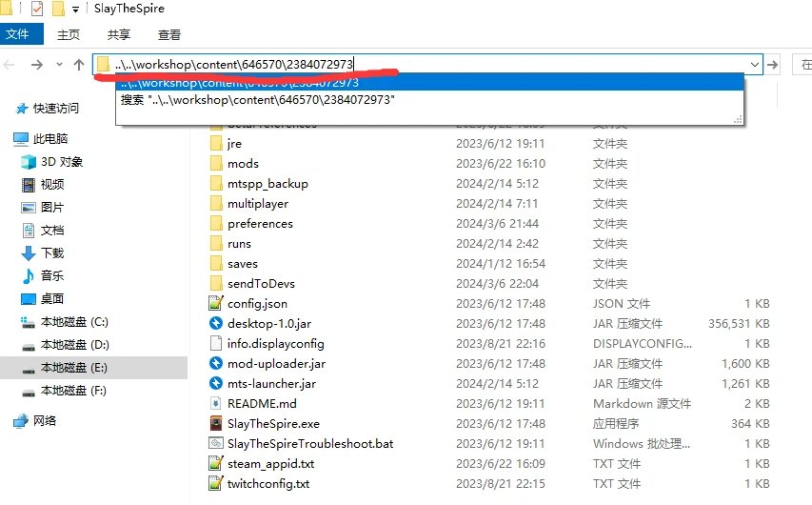This screenshot has width=812, height=505.
Task: Select drive 本地磁盘 (C:)
Action: coord(65,322)
